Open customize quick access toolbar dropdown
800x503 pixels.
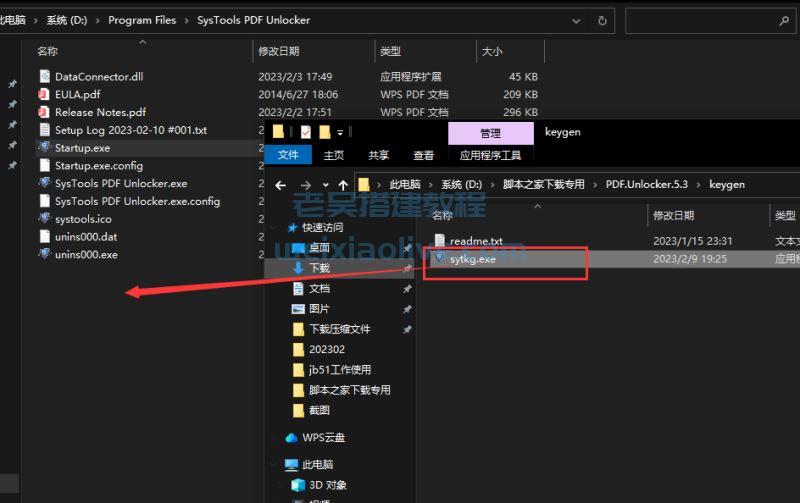(340, 133)
